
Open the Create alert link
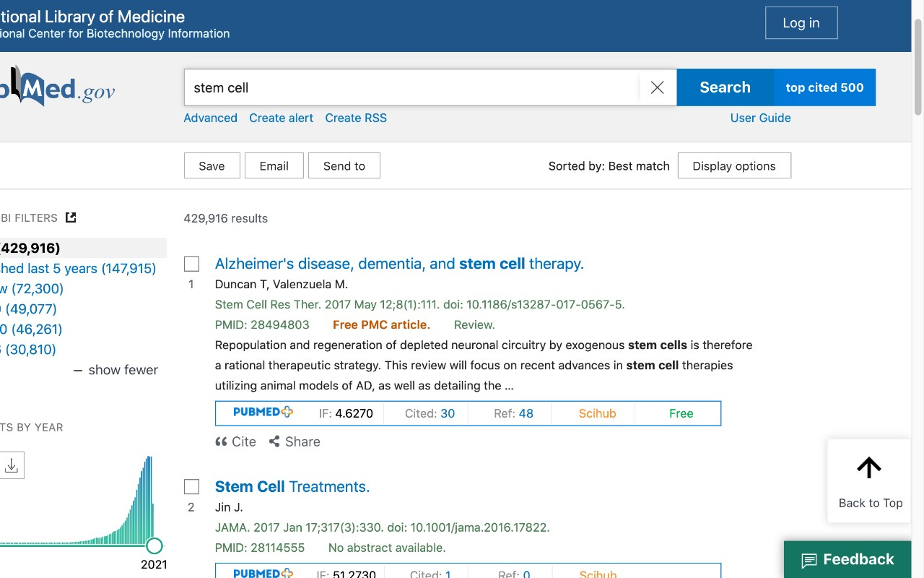[x=282, y=118]
